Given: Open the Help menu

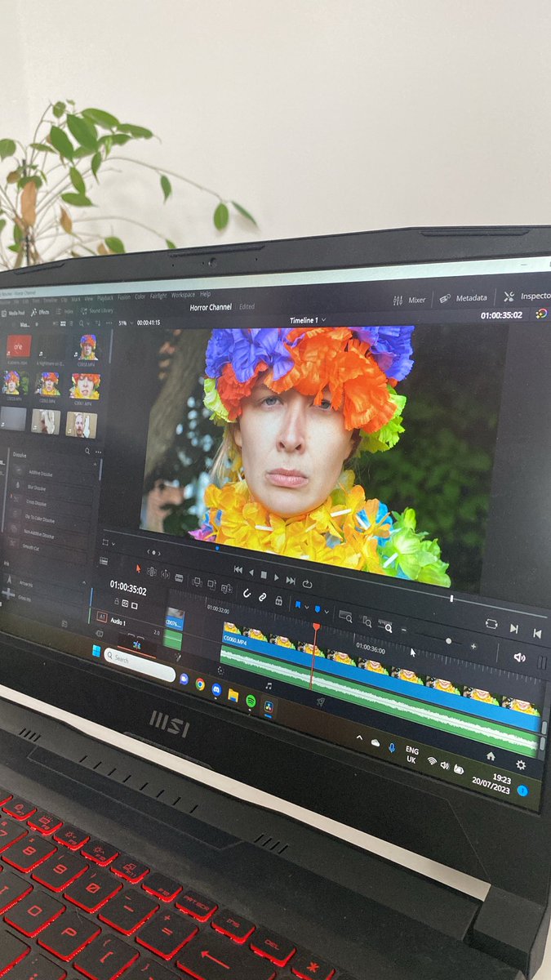Looking at the screenshot, I should pos(206,294).
